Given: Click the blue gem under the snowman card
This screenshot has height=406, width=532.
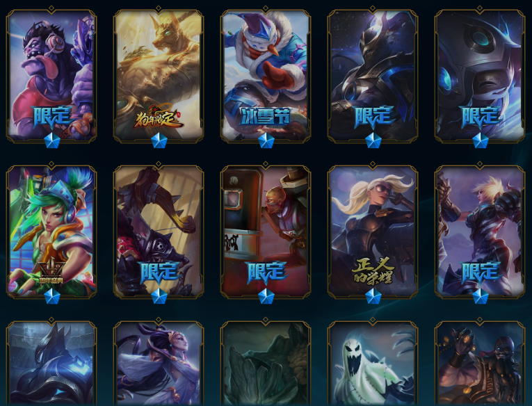Looking at the screenshot, I should click(266, 140).
